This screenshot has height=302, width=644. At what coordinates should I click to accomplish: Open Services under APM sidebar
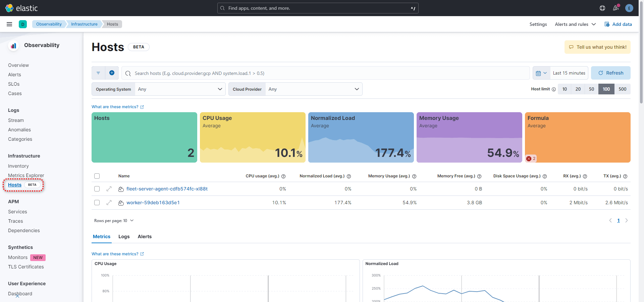[17, 212]
